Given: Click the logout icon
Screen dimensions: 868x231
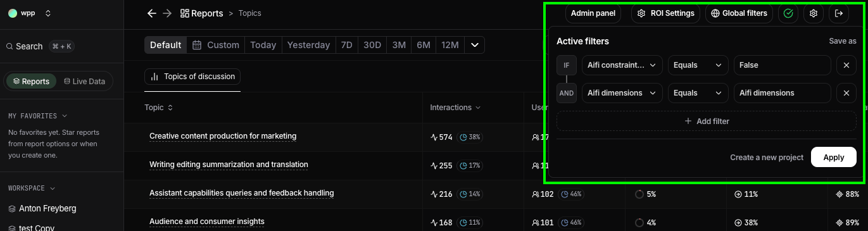Looking at the screenshot, I should click(x=839, y=13).
